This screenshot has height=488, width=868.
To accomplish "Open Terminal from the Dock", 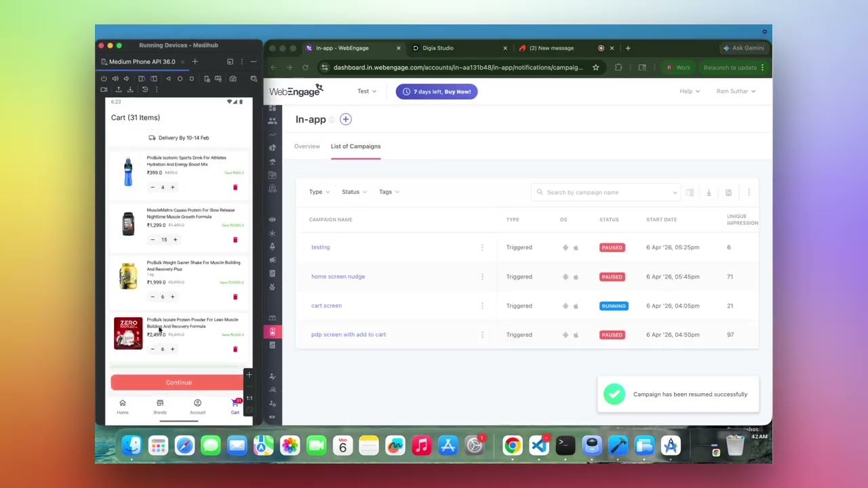I will pyautogui.click(x=565, y=445).
